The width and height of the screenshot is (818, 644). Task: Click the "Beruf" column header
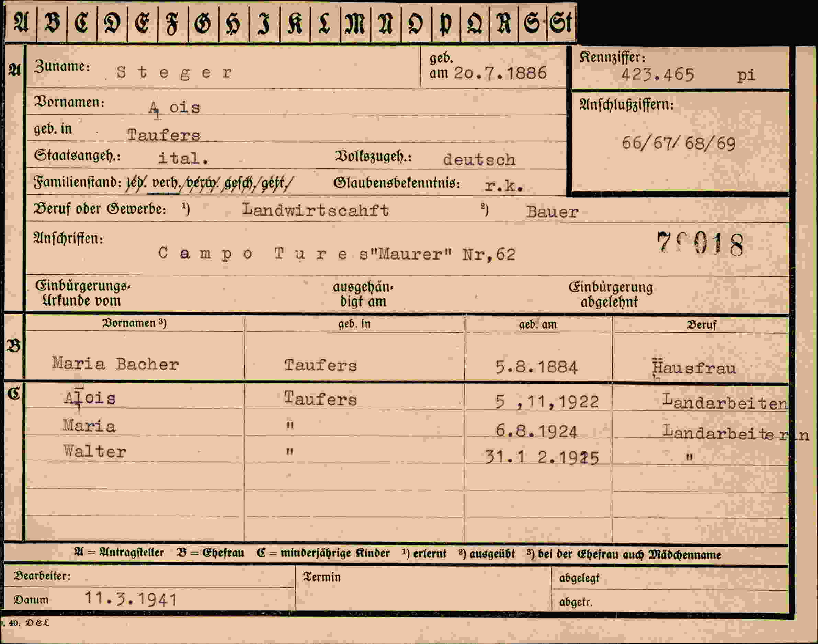pos(702,325)
